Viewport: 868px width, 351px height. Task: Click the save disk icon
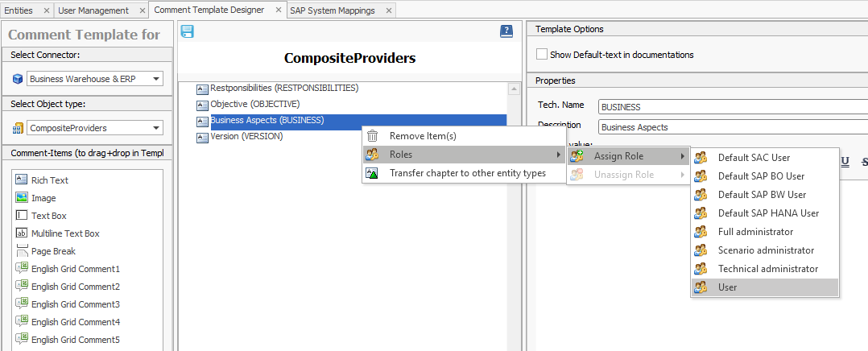pos(188,31)
